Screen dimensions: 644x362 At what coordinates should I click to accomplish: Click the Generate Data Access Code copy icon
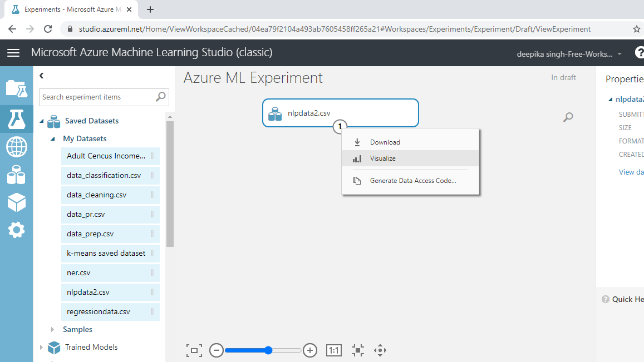[x=357, y=181]
